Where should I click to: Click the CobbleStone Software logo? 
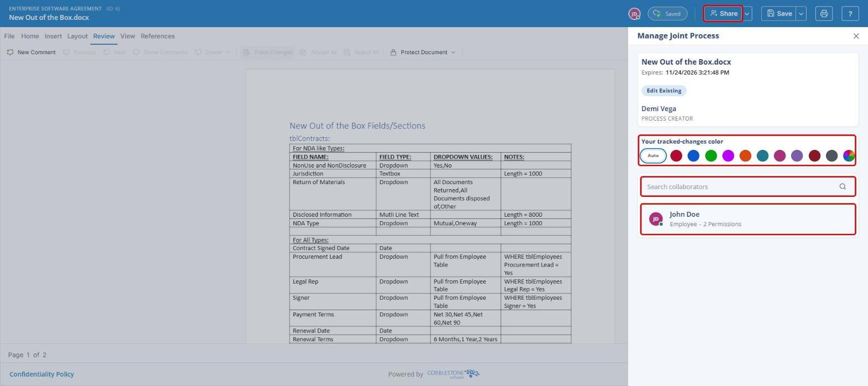[x=453, y=374]
